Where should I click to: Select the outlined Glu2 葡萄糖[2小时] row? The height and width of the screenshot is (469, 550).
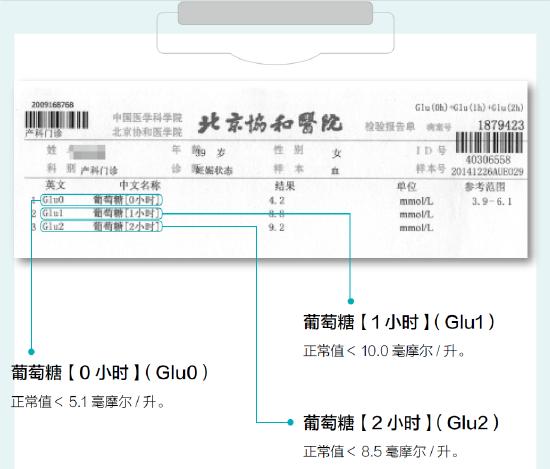pyautogui.click(x=101, y=227)
